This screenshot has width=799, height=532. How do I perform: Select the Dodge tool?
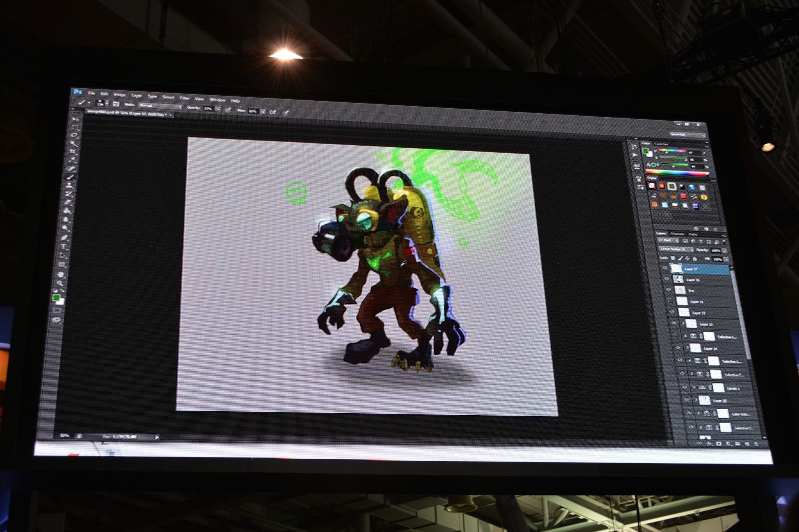coord(65,228)
